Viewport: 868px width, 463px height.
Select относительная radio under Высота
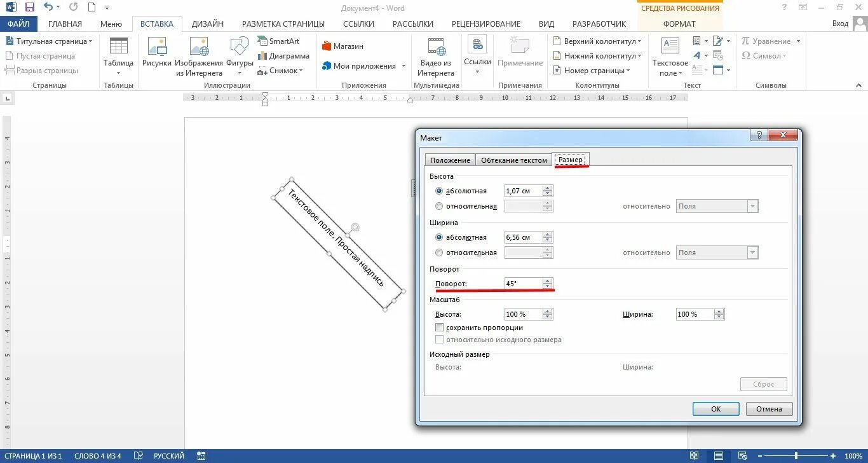(x=439, y=206)
